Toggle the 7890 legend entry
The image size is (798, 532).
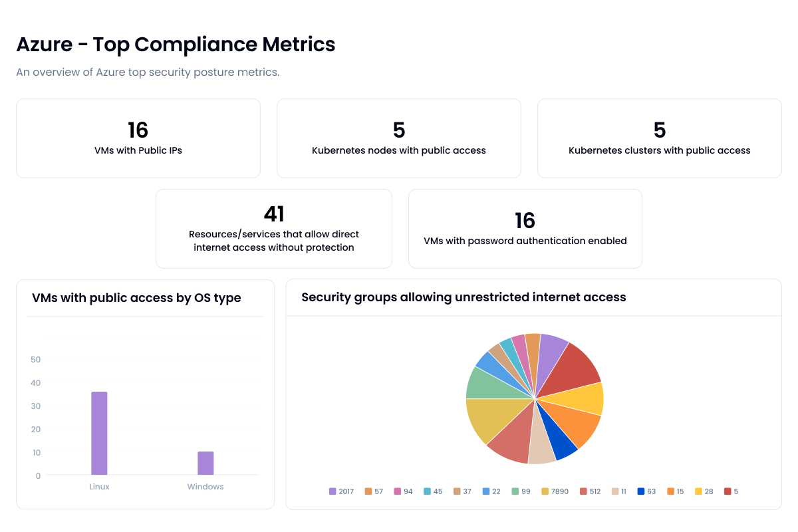click(554, 491)
